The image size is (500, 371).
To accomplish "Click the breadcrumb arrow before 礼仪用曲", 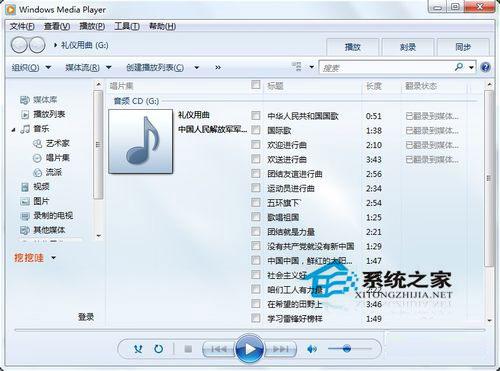I will 55,45.
